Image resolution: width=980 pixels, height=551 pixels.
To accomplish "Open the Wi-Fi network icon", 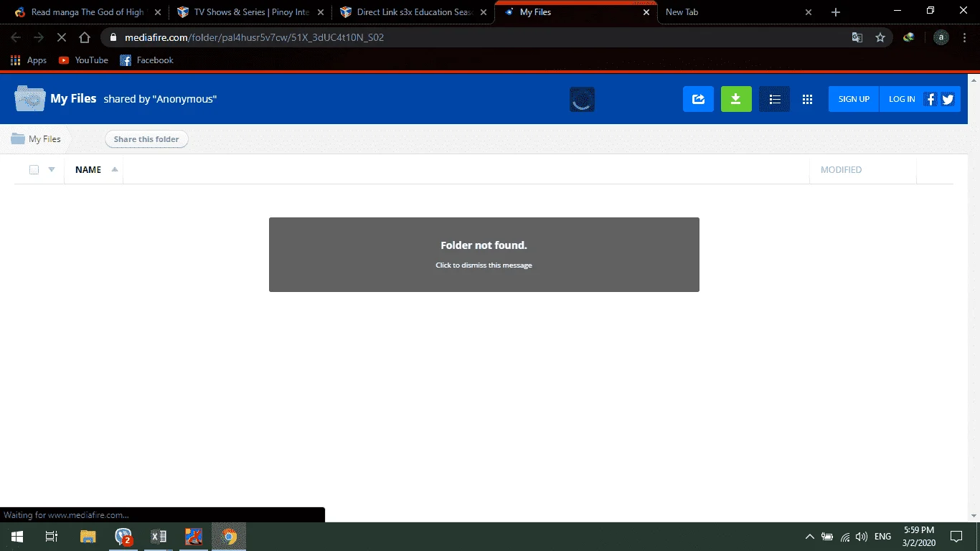I will coord(845,537).
